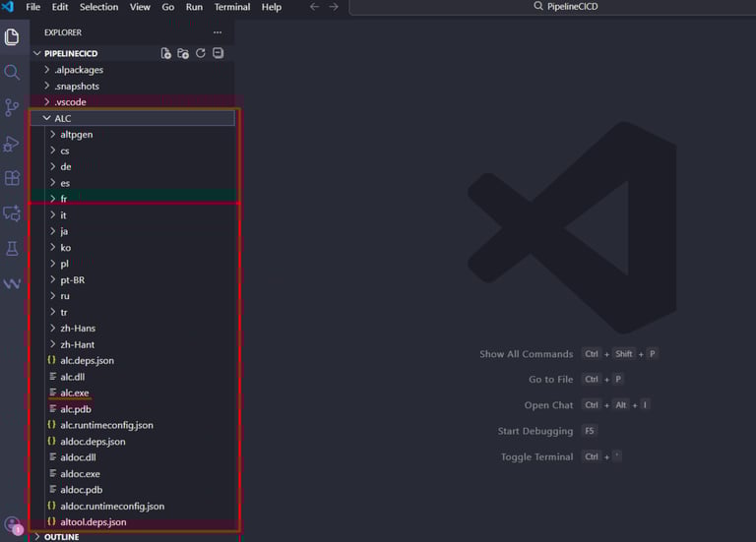Image resolution: width=756 pixels, height=542 pixels.
Task: Expand the .snapshots folder
Action: [133, 87]
